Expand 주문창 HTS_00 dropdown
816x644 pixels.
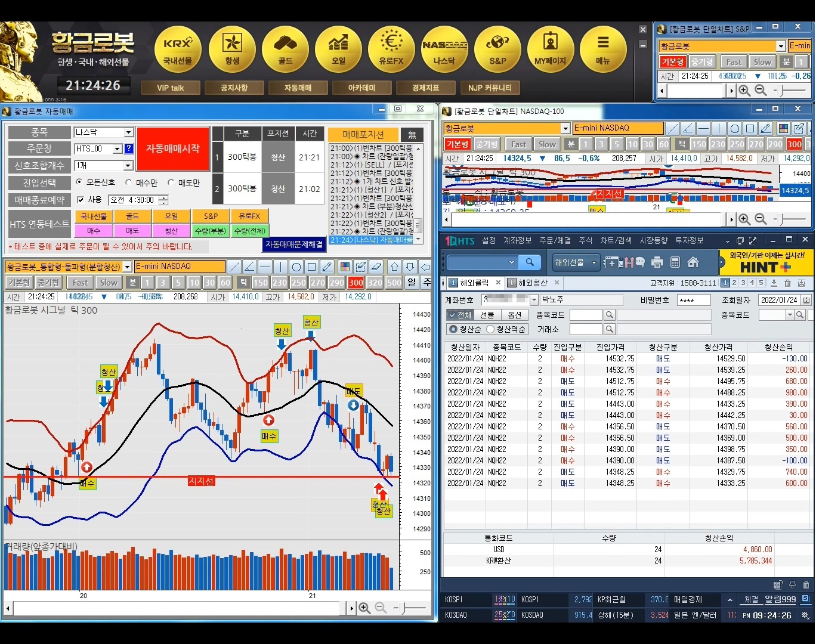click(118, 149)
